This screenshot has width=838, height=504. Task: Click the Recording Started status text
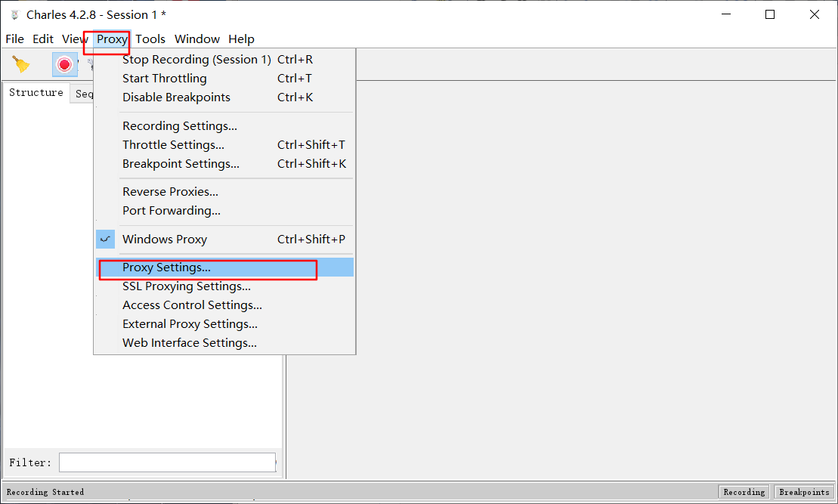point(45,492)
